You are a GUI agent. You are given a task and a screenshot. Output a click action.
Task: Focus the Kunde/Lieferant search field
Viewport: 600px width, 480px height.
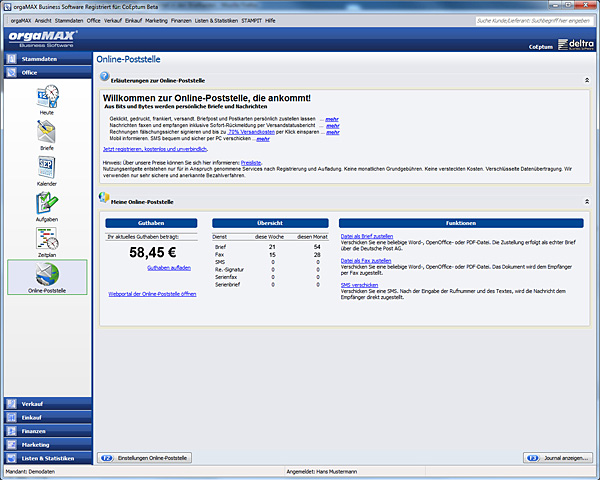(x=534, y=21)
